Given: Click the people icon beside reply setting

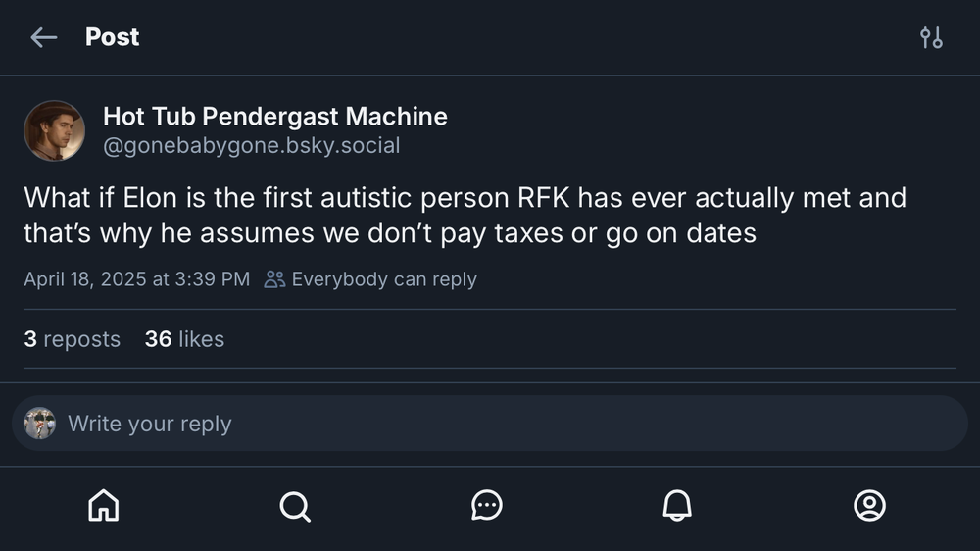Looking at the screenshot, I should point(274,279).
